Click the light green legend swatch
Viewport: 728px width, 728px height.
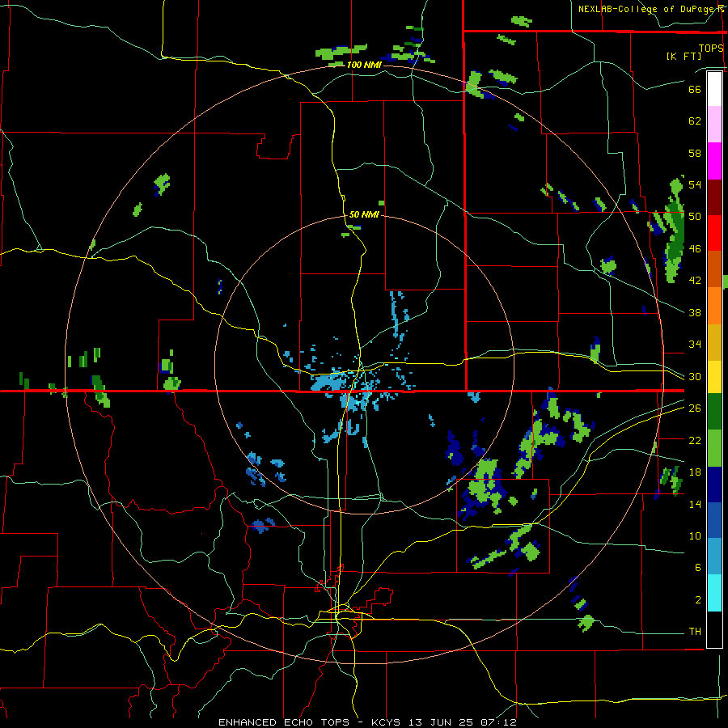click(x=714, y=448)
